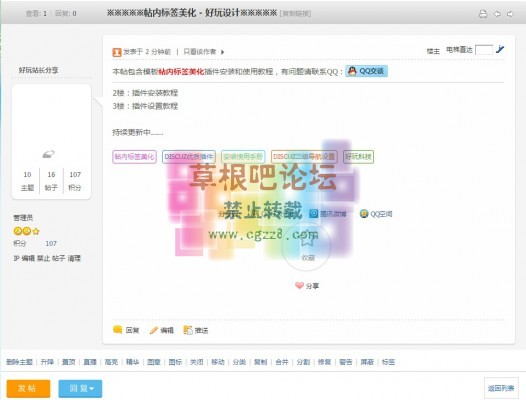The height and width of the screenshot is (400, 526).
Task: Click the 16 帖子 count
Action: tap(51, 181)
